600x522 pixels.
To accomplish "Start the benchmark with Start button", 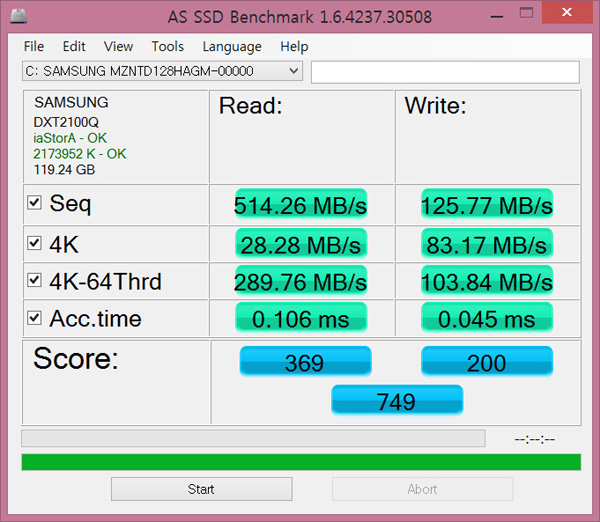I will click(202, 489).
